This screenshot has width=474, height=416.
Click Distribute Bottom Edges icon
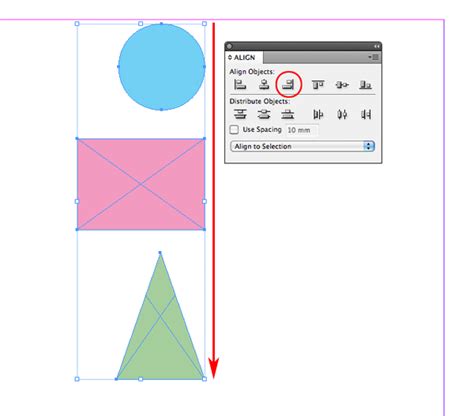point(288,114)
